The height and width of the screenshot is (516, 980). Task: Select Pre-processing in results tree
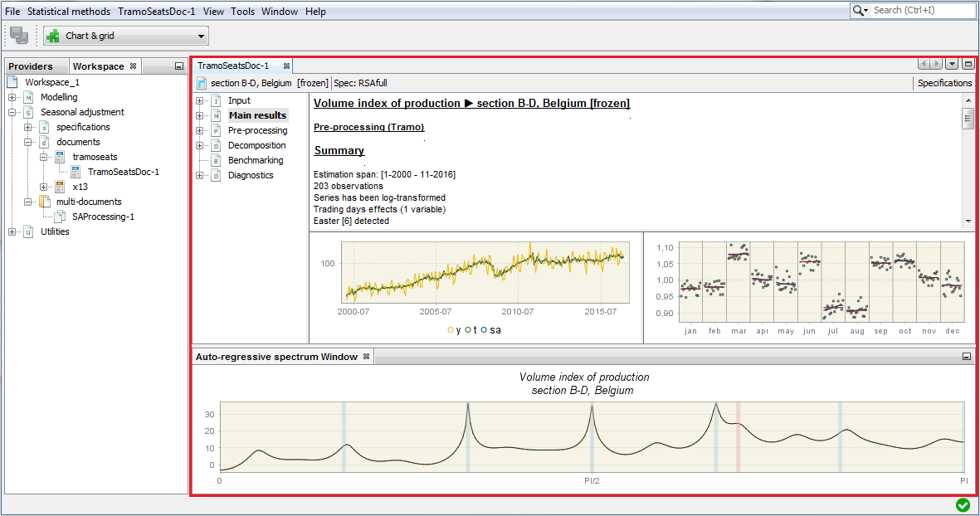pos(257,130)
